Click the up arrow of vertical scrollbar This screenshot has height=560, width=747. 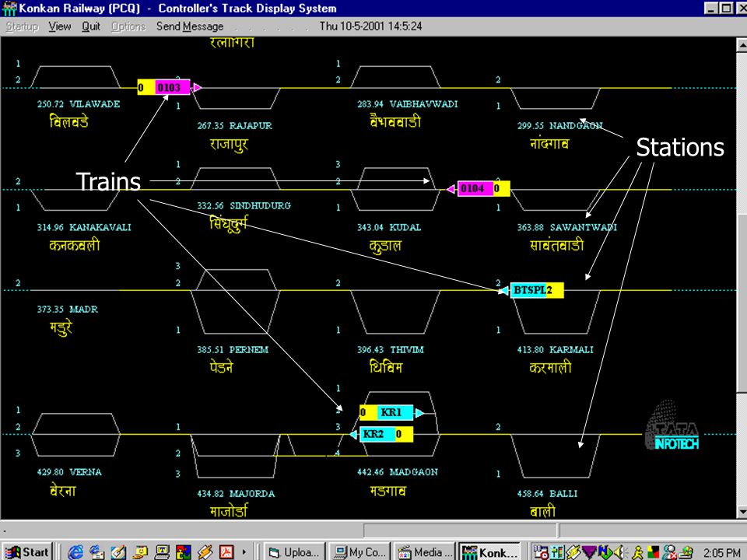click(x=742, y=45)
